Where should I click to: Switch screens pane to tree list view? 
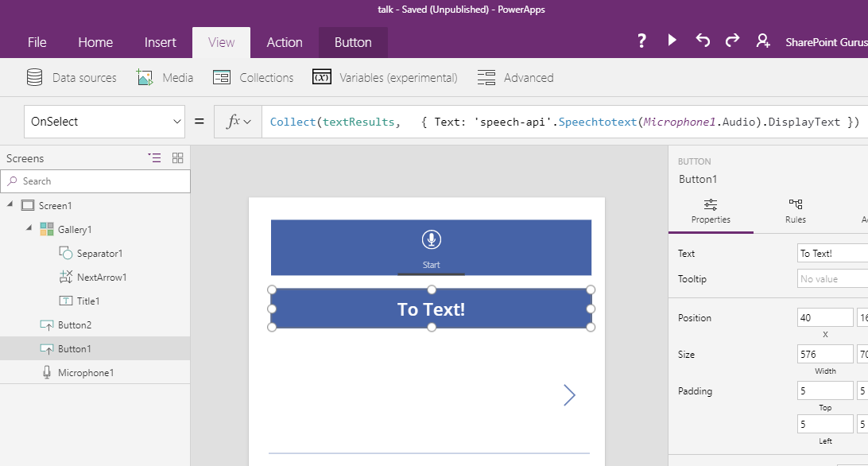coord(154,157)
